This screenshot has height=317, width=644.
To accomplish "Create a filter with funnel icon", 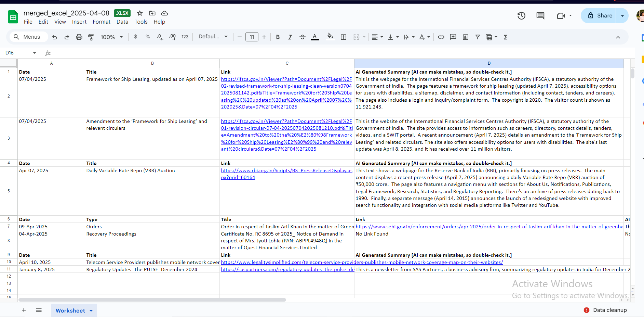I will (x=478, y=37).
